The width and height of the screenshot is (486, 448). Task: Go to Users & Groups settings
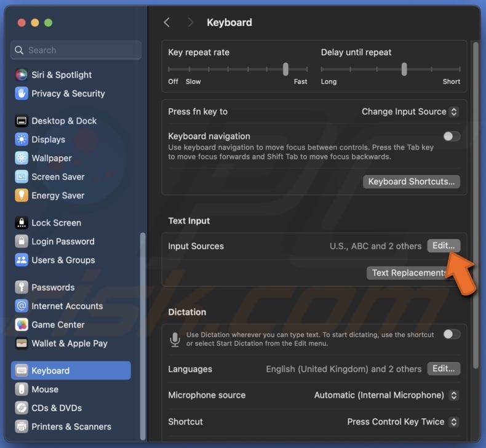[x=63, y=260]
